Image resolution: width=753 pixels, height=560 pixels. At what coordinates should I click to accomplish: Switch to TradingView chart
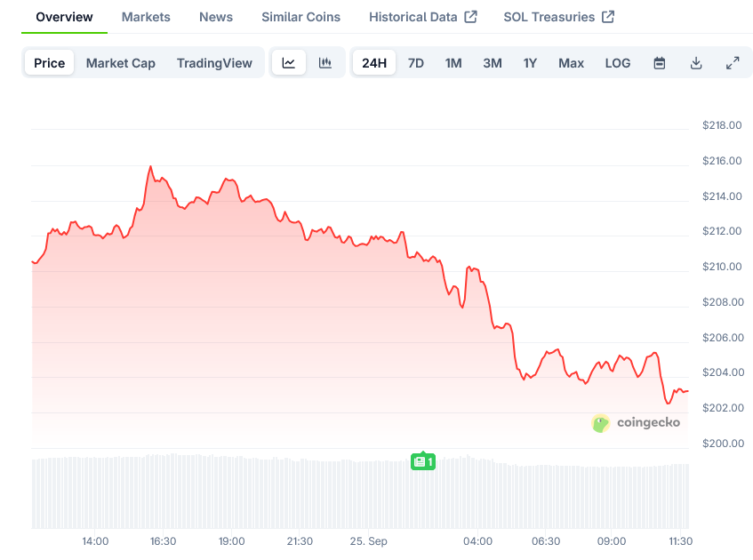click(x=214, y=63)
